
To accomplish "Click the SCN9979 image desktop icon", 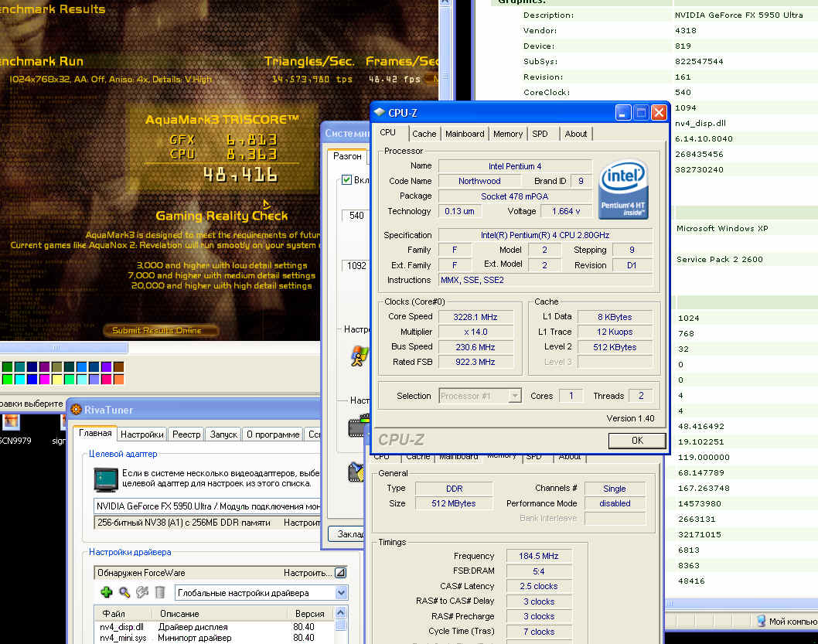I will coord(11,422).
